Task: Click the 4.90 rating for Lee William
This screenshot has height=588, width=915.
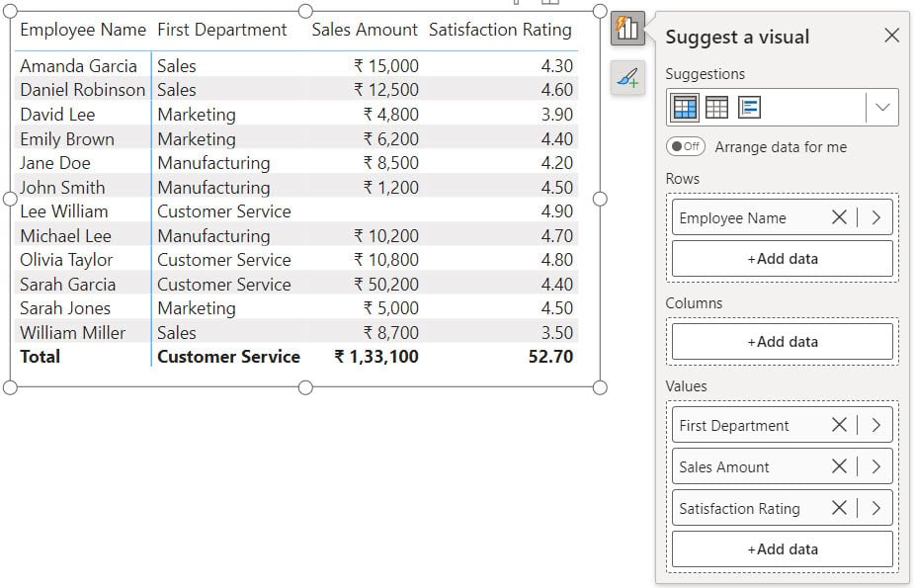Action: coord(556,211)
